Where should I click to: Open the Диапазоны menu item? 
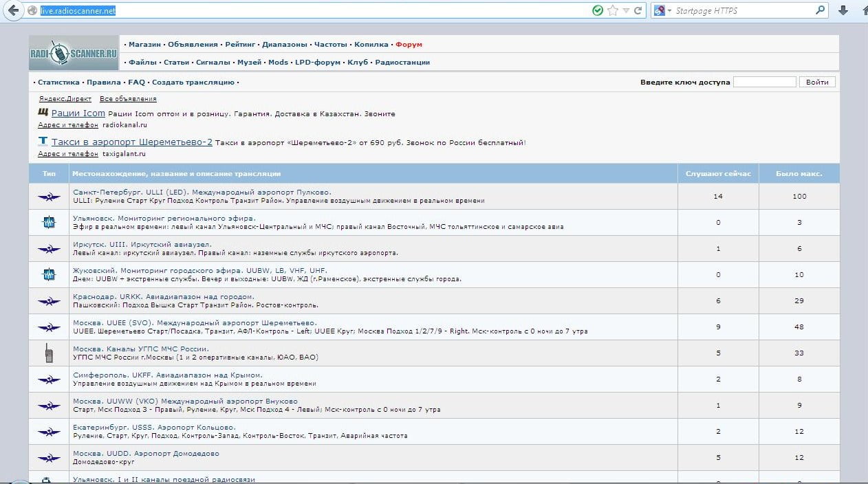click(285, 44)
